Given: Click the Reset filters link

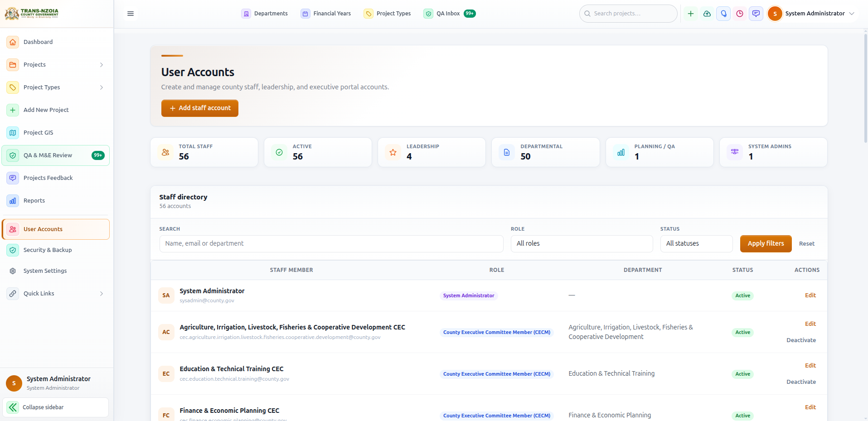Looking at the screenshot, I should 807,244.
